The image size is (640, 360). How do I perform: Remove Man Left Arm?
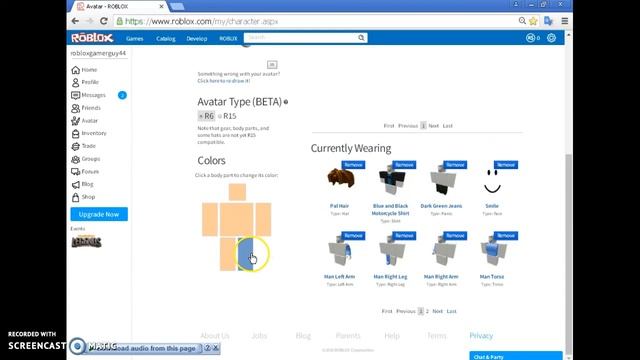click(x=353, y=236)
